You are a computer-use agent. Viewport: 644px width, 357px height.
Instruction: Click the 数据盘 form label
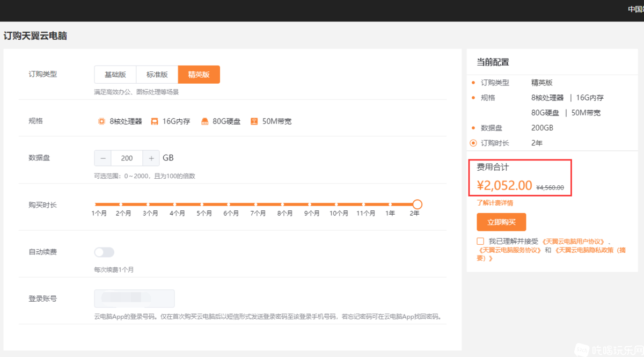(x=39, y=158)
